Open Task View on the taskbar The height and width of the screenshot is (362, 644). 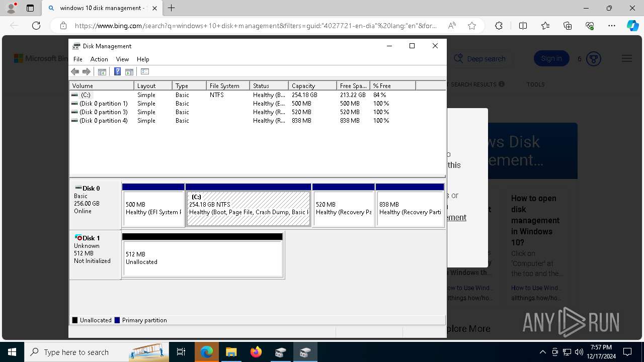pyautogui.click(x=182, y=352)
